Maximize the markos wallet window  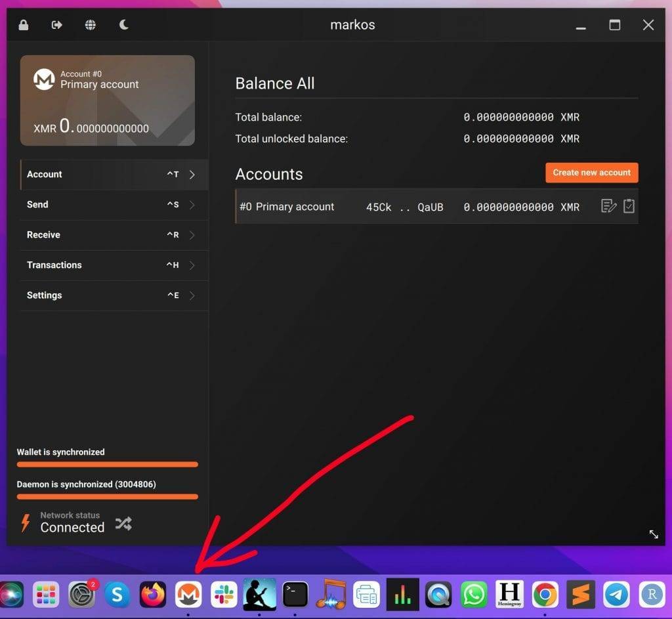tap(614, 25)
